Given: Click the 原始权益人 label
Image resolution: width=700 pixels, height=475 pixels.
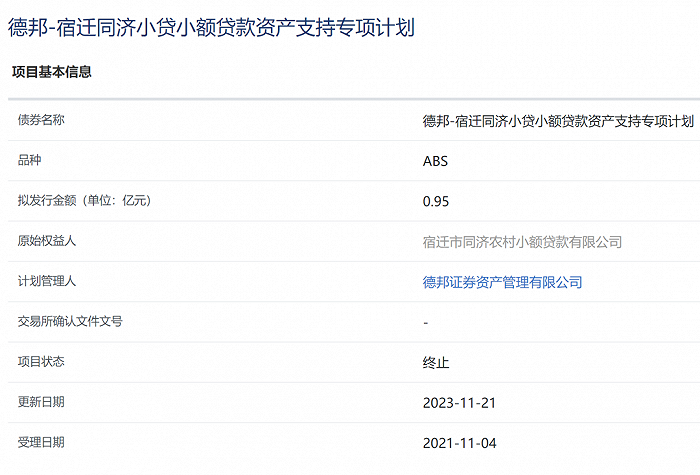Looking at the screenshot, I should click(47, 241).
